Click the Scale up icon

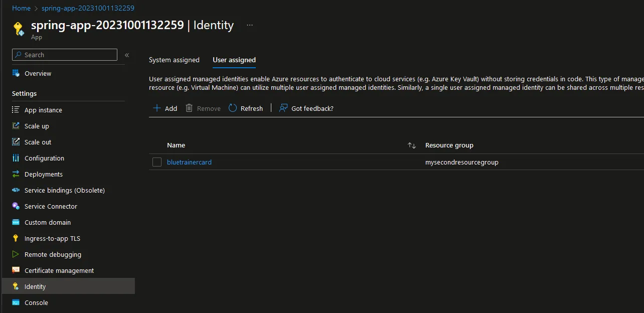pyautogui.click(x=16, y=126)
